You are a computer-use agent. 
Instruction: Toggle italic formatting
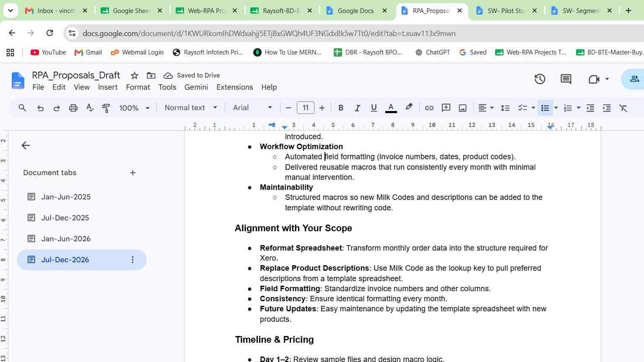(357, 108)
